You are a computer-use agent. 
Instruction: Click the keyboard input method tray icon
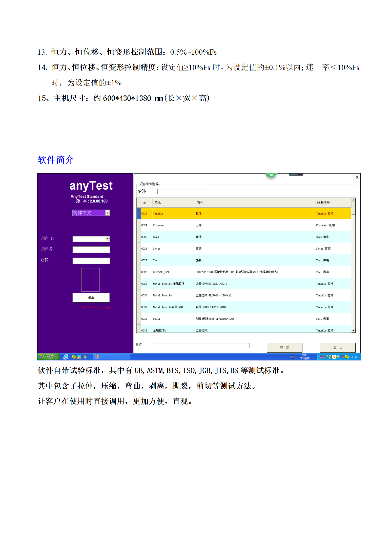point(293,357)
